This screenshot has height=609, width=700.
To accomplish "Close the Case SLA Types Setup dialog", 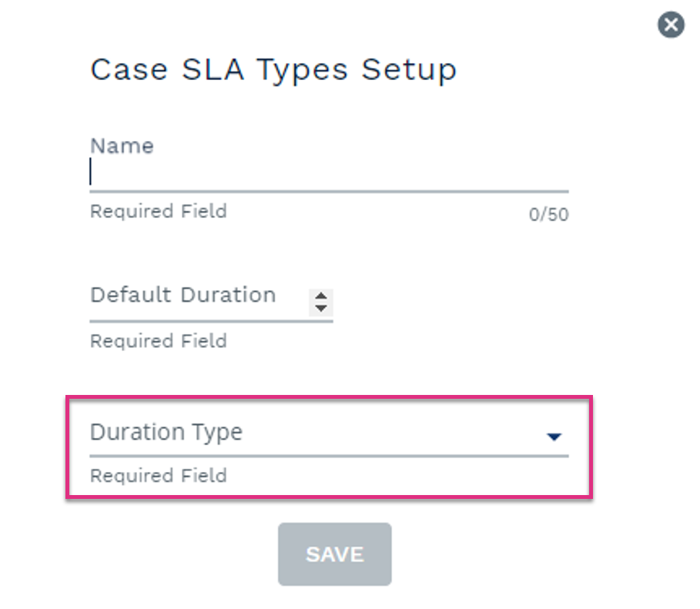I will [671, 25].
